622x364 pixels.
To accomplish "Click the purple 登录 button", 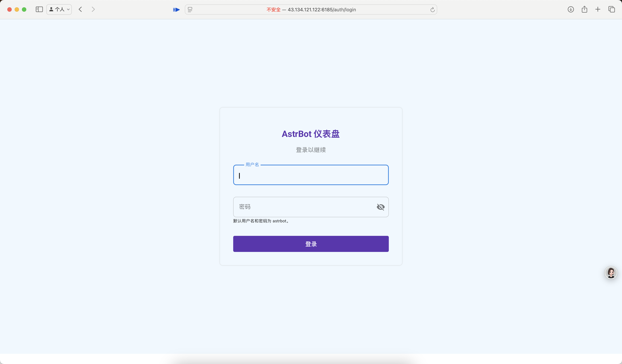I will coord(311,244).
